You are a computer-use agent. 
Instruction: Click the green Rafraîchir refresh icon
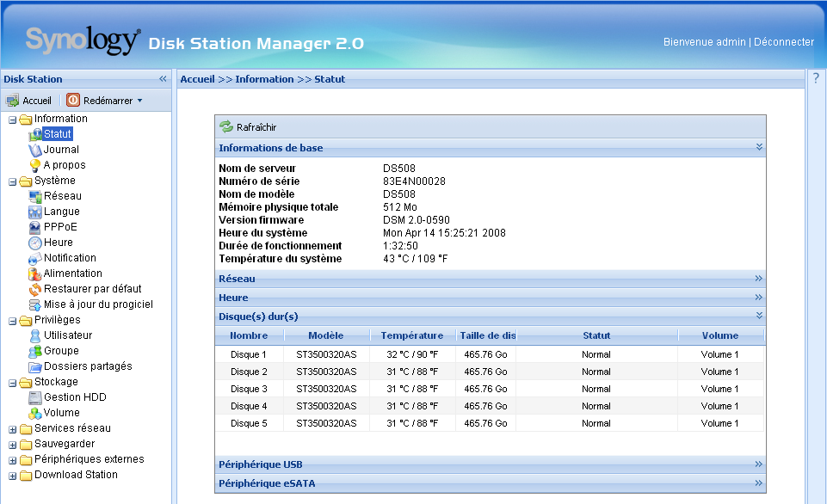pyautogui.click(x=226, y=126)
